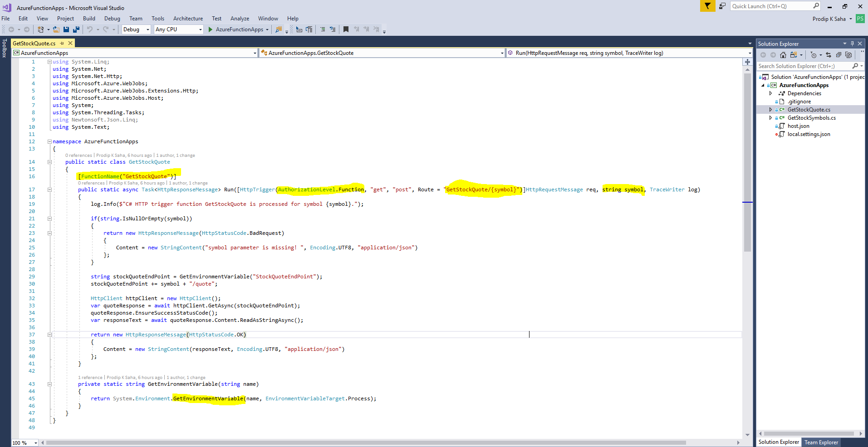Click the Redo toolbar icon
The height and width of the screenshot is (447, 868).
coord(106,29)
